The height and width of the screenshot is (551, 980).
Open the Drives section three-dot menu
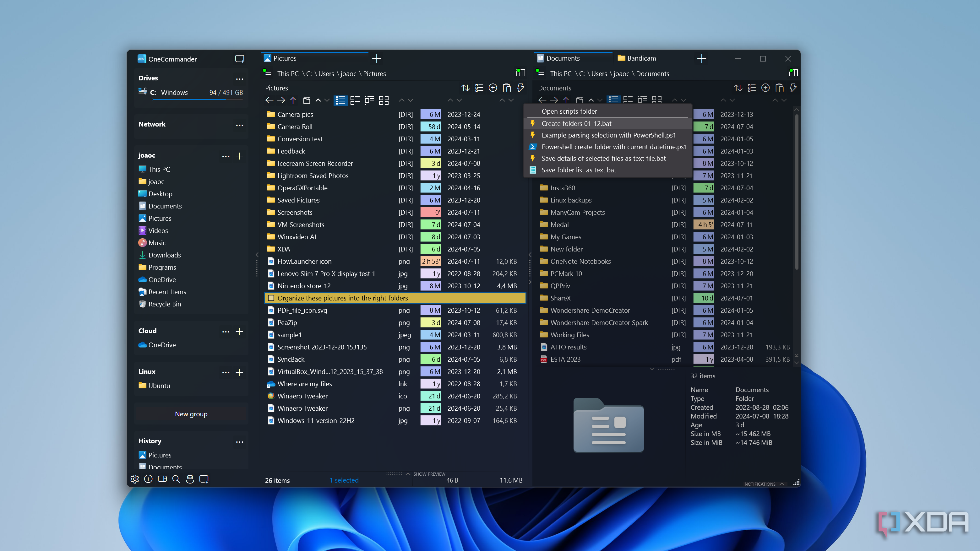239,79
